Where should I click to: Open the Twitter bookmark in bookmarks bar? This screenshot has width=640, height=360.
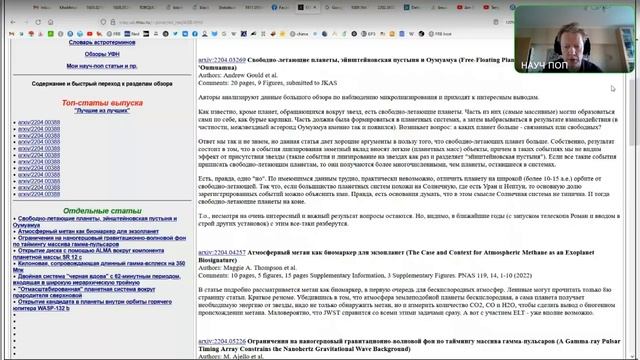click(175, 34)
